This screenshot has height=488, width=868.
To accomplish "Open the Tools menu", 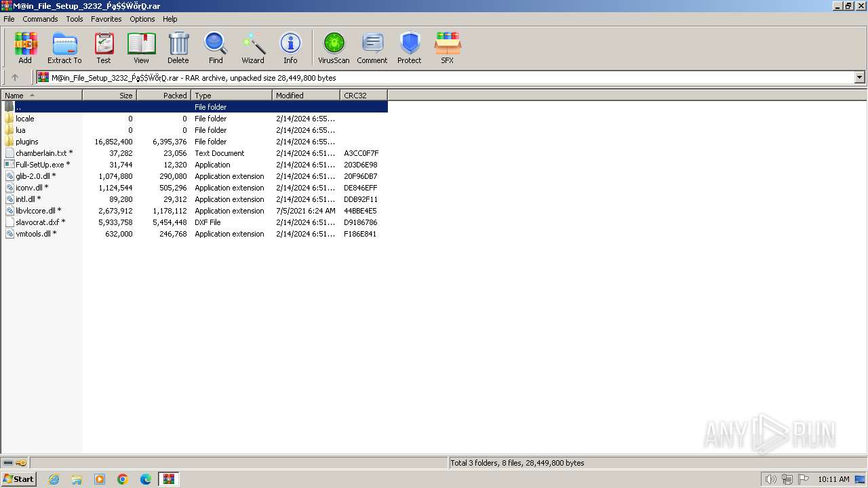I will point(75,19).
